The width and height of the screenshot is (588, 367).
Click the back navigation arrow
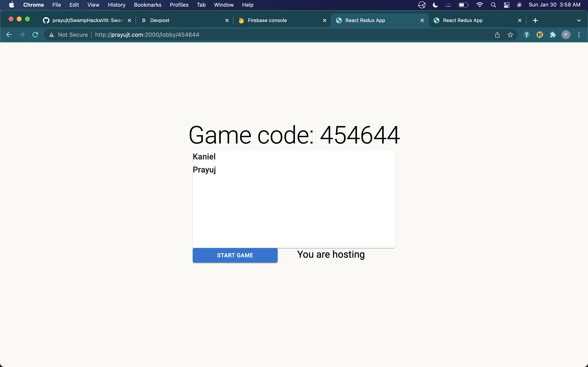coord(9,35)
